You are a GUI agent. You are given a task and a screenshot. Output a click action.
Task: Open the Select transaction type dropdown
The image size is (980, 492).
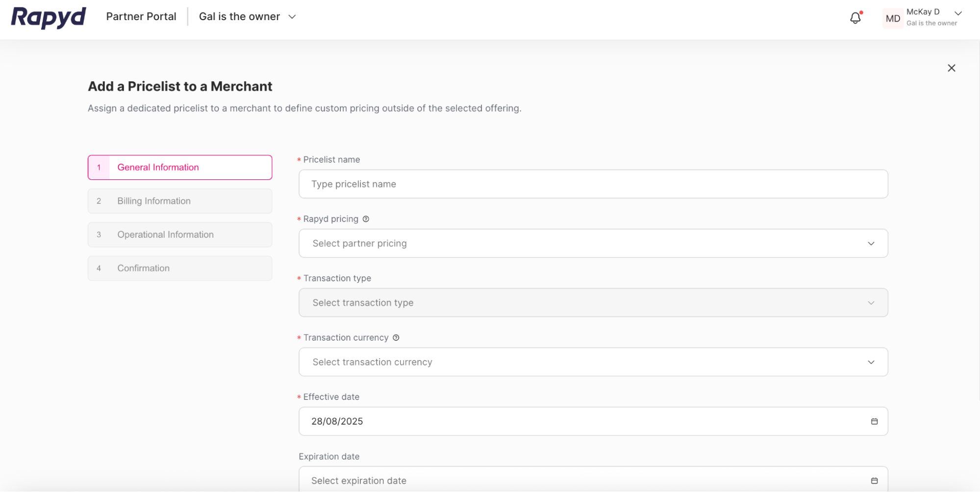[x=593, y=302]
